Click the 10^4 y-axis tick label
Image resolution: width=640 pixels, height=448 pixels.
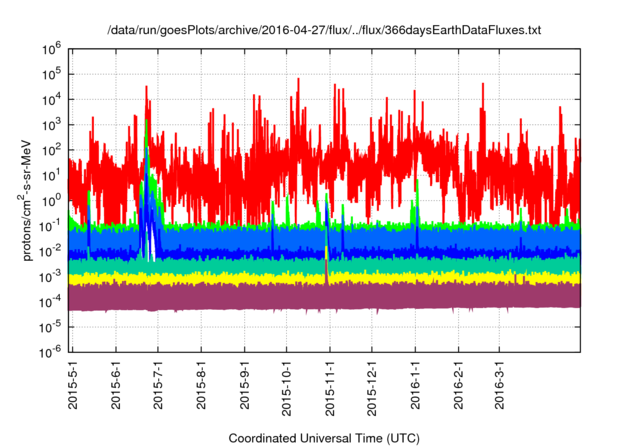pos(51,100)
